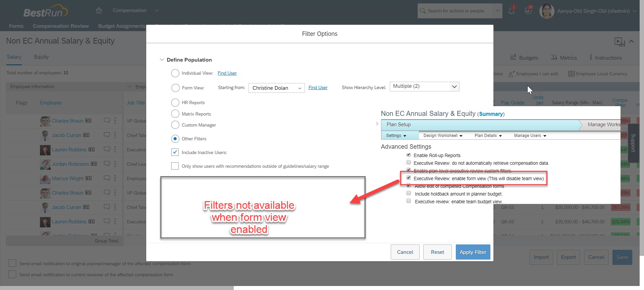Click Cancel in Filter Options dialog
This screenshot has height=290, width=644.
click(405, 252)
